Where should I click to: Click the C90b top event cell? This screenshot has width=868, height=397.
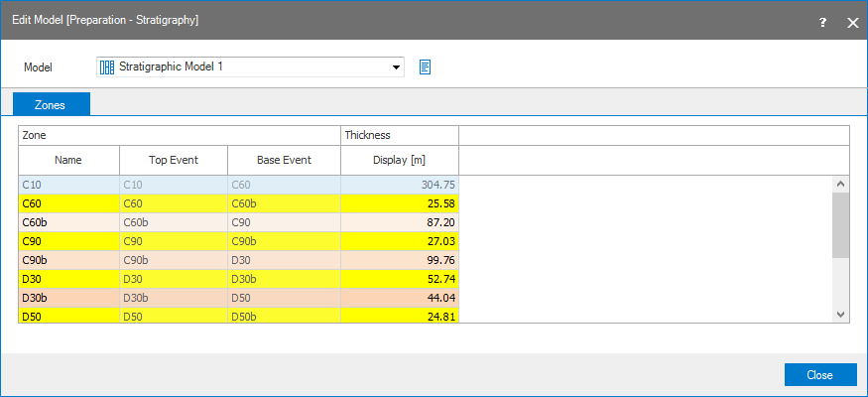[174, 259]
